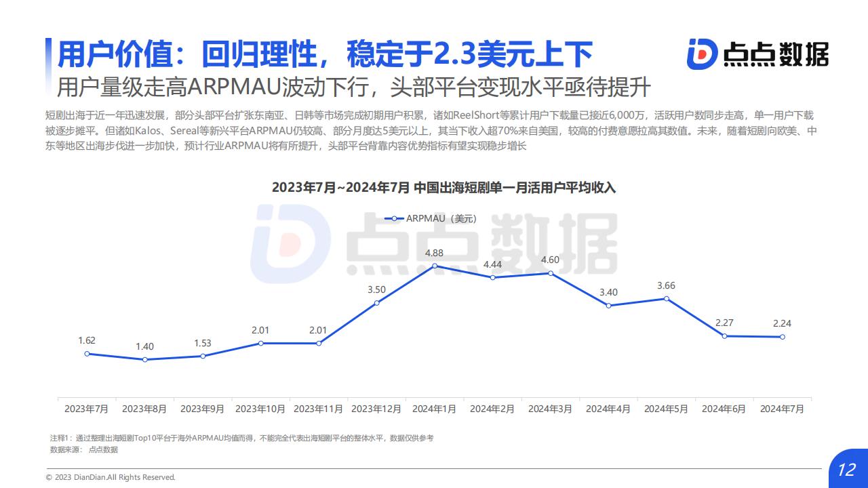
Task: Select the 2024年1月 peak data point
Action: [435, 266]
